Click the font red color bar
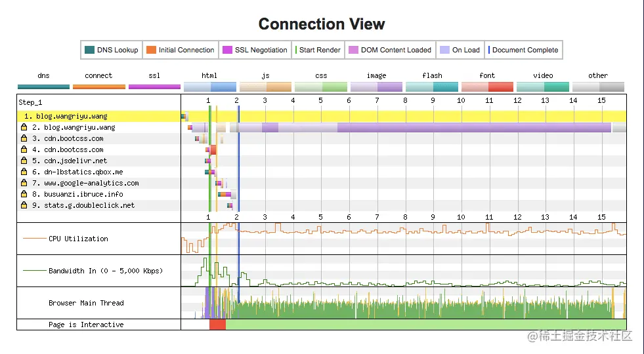 (487, 87)
